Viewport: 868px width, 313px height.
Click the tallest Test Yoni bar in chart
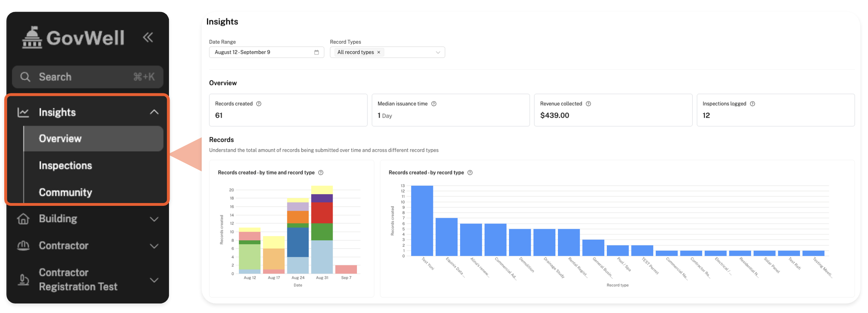point(422,220)
